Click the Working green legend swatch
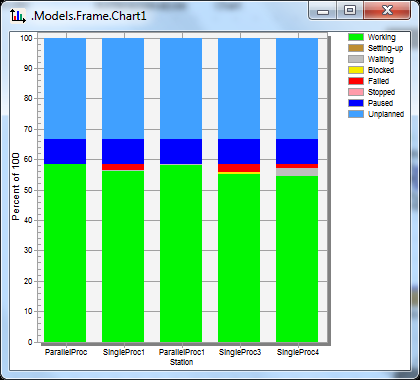 (x=356, y=37)
